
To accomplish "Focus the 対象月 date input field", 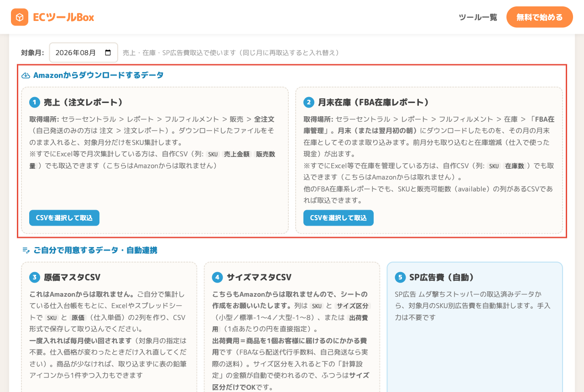I will click(83, 52).
